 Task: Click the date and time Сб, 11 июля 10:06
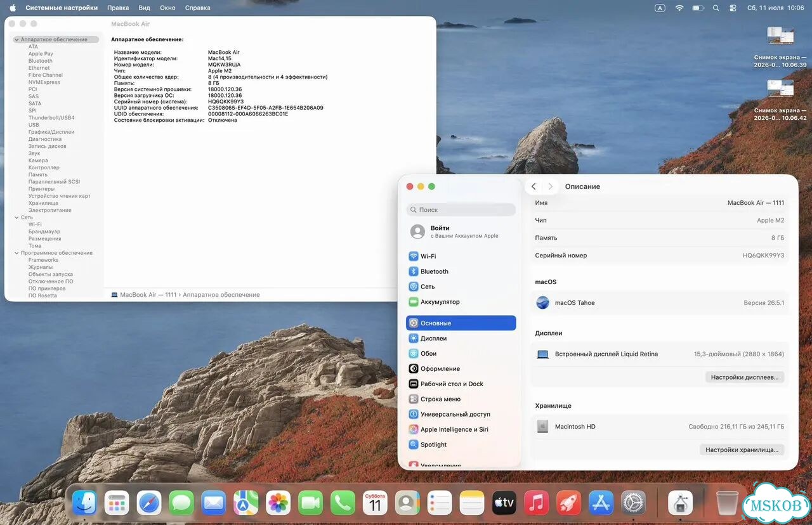pyautogui.click(x=775, y=8)
